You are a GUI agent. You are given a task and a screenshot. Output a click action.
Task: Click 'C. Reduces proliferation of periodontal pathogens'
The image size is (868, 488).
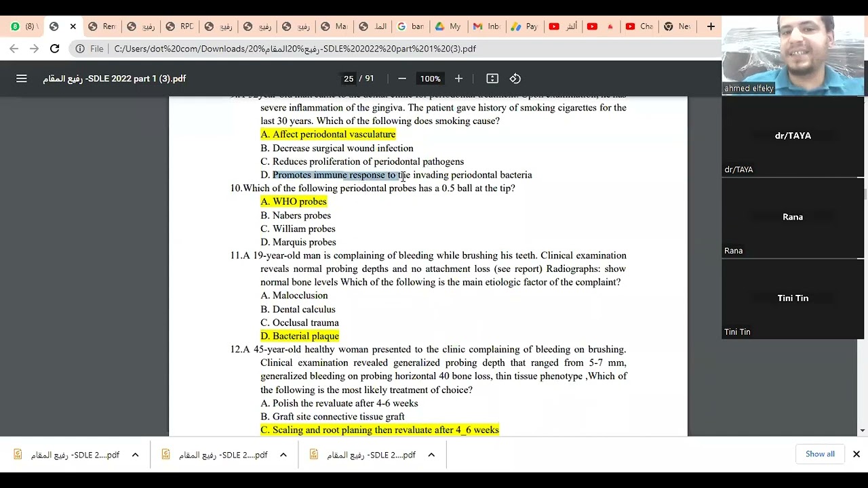(x=362, y=162)
